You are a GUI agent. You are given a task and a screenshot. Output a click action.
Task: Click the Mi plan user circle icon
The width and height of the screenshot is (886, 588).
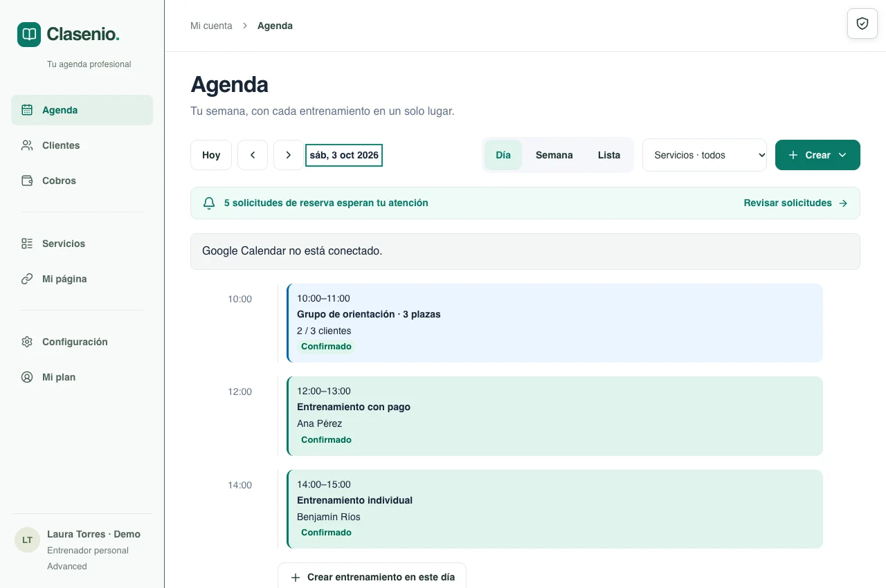pos(27,377)
